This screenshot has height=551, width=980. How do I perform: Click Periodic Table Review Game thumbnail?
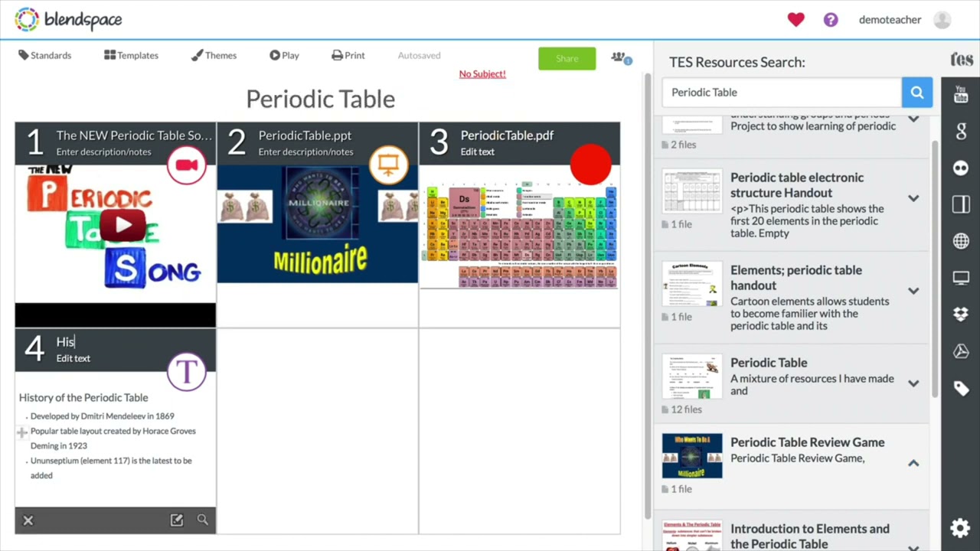[x=692, y=456]
